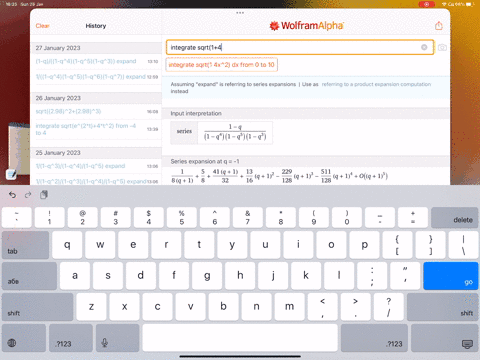
Task: Tap the 27 January 2023 date header
Action: pos(96,48)
